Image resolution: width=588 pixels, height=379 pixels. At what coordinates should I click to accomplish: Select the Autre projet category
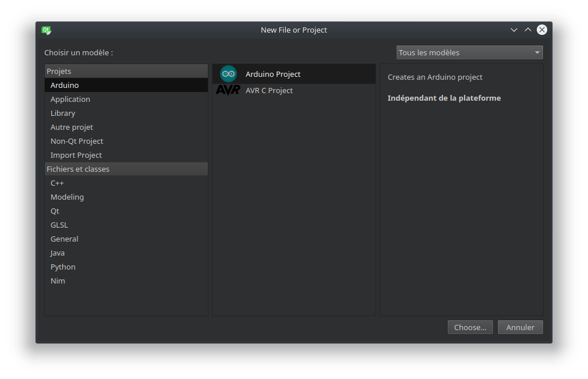126,127
